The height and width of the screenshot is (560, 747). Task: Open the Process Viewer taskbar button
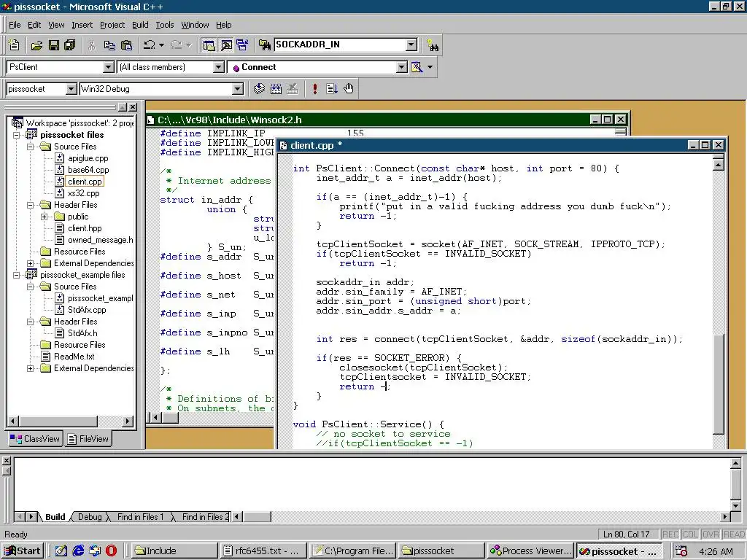[x=531, y=551]
